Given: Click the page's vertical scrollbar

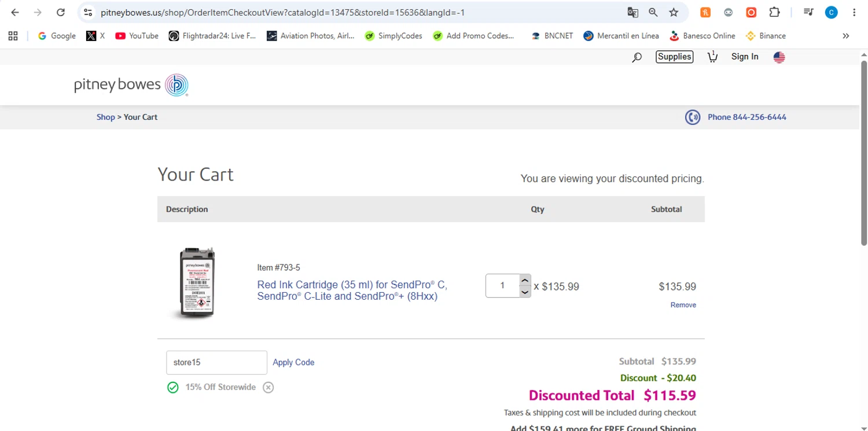Looking at the screenshot, I should [x=863, y=153].
